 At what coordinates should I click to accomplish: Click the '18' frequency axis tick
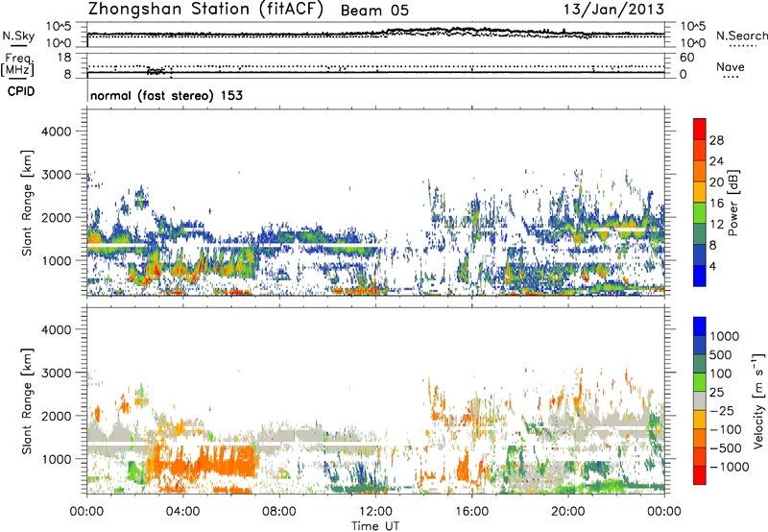pyautogui.click(x=63, y=58)
